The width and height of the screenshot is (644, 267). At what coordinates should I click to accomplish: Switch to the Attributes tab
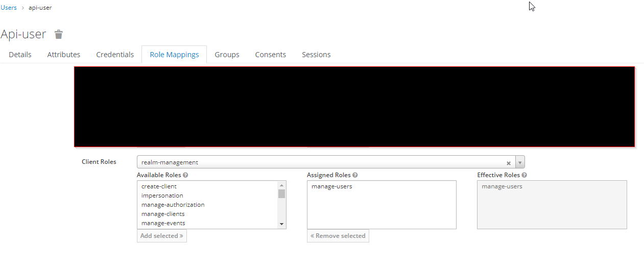[x=64, y=55]
